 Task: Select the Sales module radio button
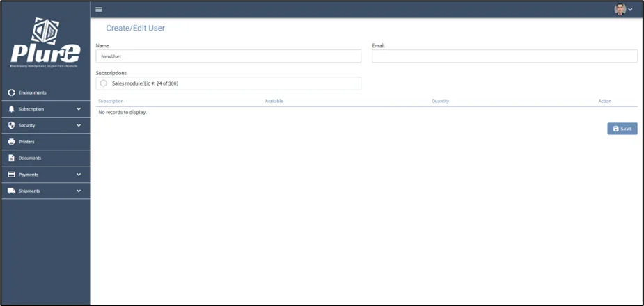tap(104, 83)
